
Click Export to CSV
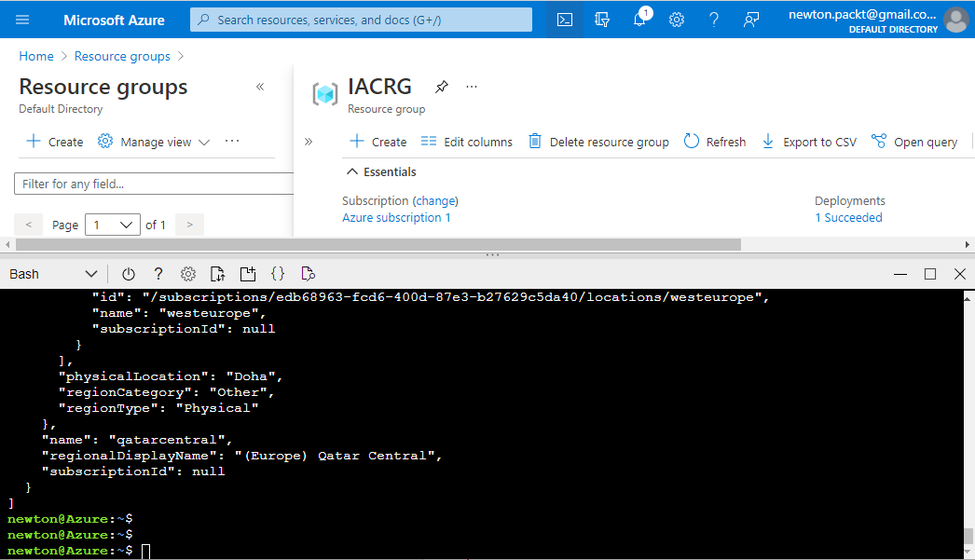(x=809, y=142)
